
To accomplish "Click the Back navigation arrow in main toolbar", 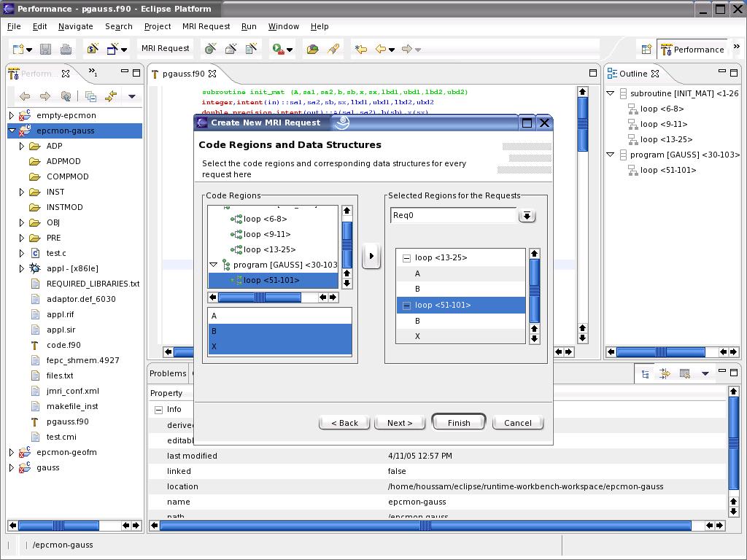I will pos(381,49).
